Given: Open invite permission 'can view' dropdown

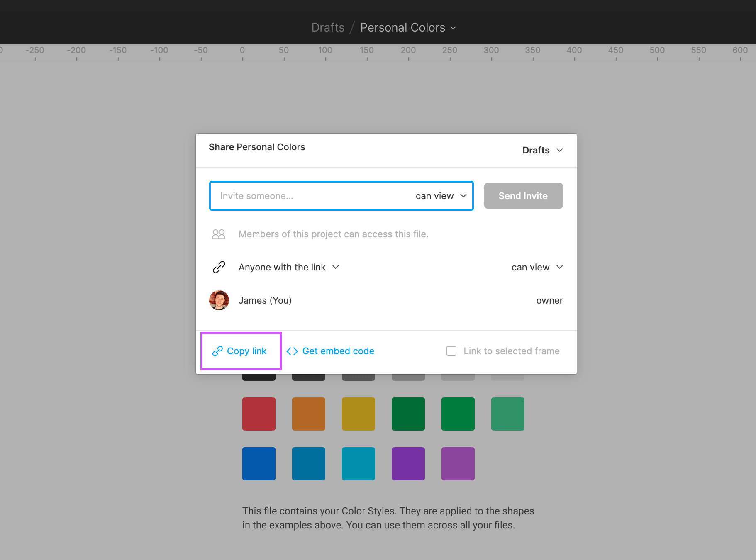Looking at the screenshot, I should [x=441, y=196].
